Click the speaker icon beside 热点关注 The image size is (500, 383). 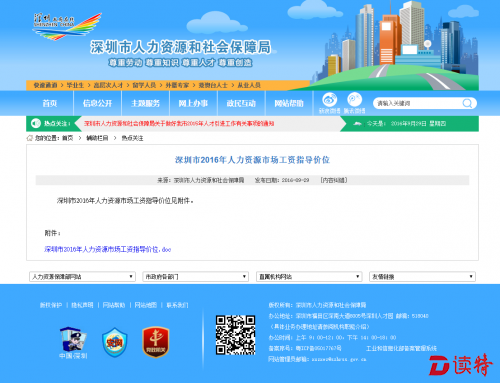coord(36,124)
